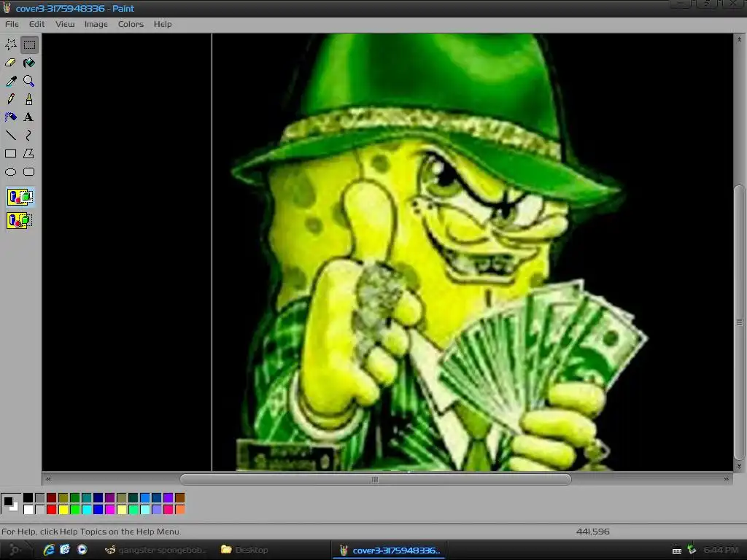This screenshot has width=747, height=560.
Task: Pick the white palette swatch
Action: point(28,510)
